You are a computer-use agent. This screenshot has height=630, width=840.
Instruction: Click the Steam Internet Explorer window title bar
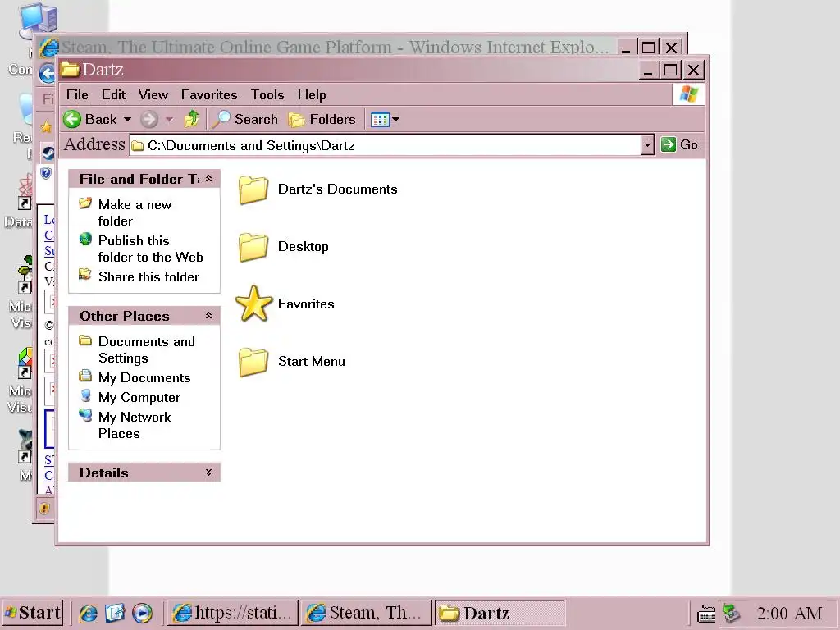(335, 47)
